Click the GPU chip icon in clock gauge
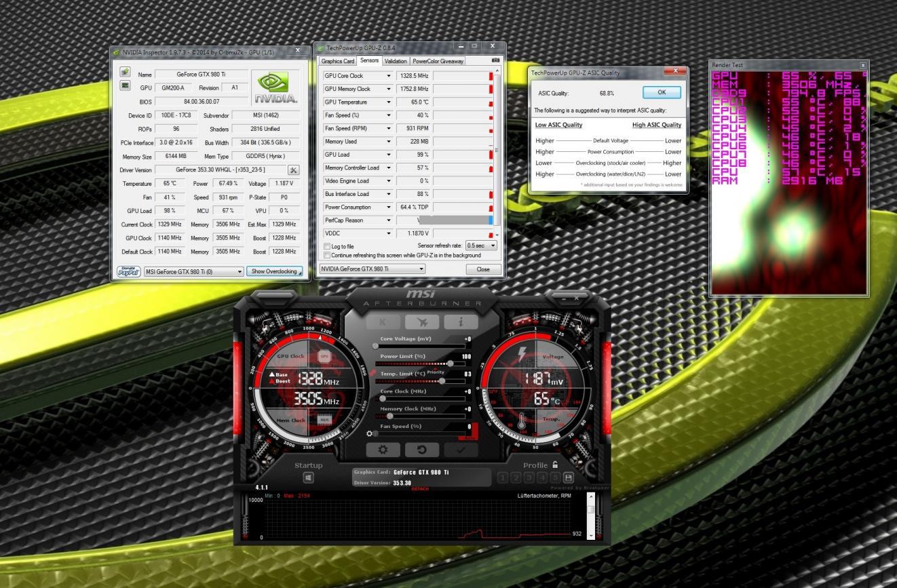The height and width of the screenshot is (588, 897). (x=324, y=356)
